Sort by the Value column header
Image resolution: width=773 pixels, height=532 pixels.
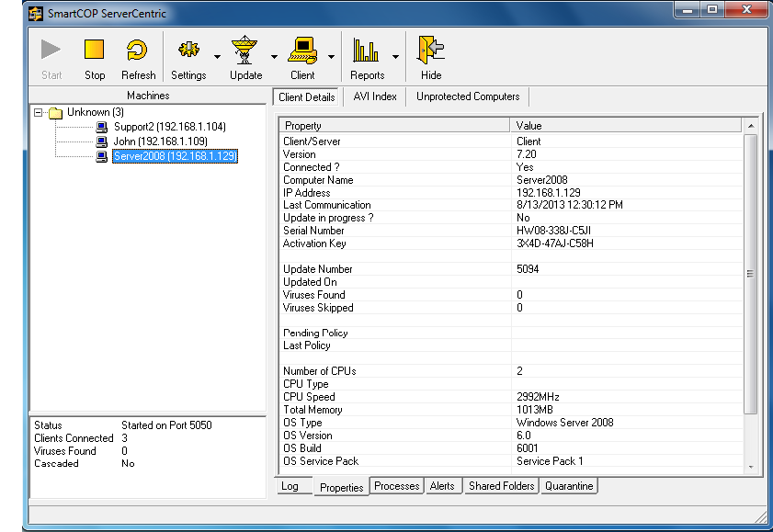pyautogui.click(x=626, y=126)
